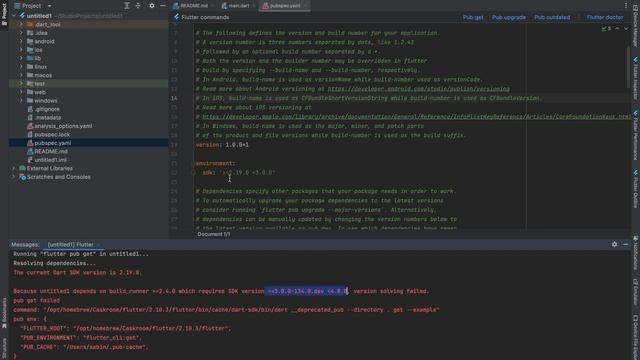Open the Device Manager tool window
This screenshot has height=360, width=640.
coord(636,25)
